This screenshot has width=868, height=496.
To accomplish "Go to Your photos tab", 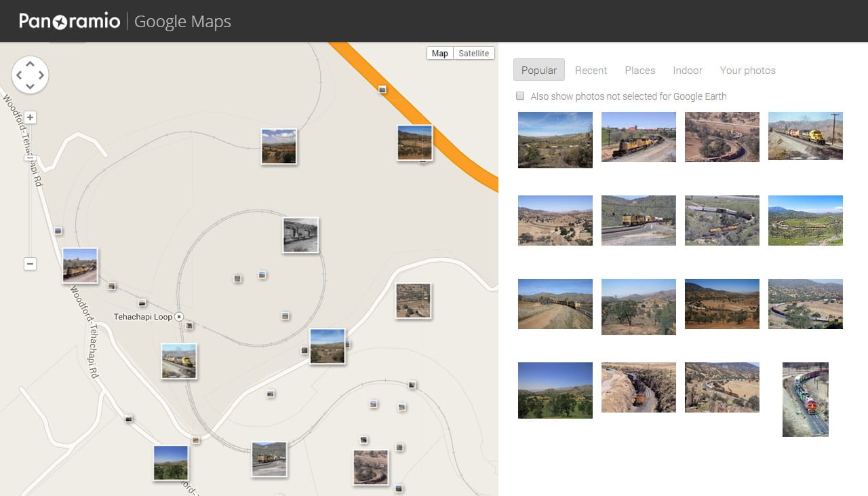I will pos(747,70).
